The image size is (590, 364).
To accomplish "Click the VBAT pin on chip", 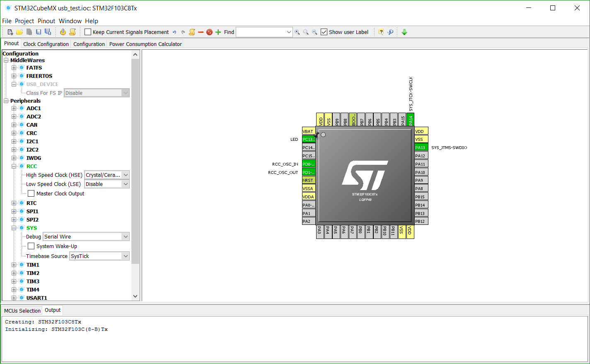I will coord(309,131).
